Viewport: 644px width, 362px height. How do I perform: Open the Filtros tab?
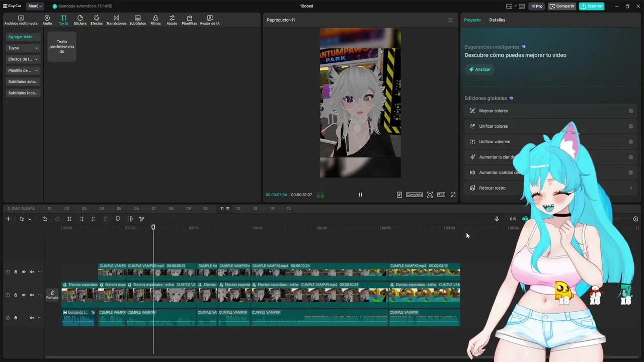155,20
